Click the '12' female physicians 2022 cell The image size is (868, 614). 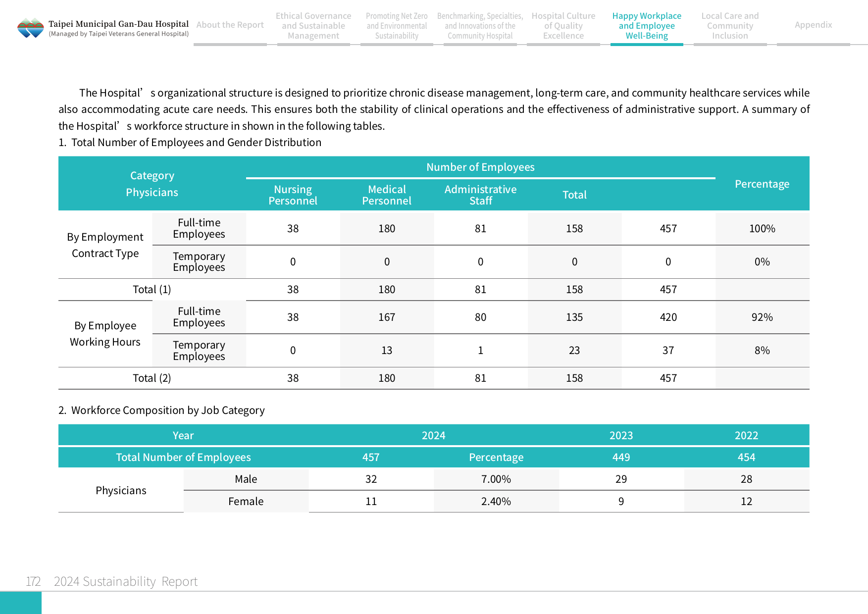pos(747,501)
